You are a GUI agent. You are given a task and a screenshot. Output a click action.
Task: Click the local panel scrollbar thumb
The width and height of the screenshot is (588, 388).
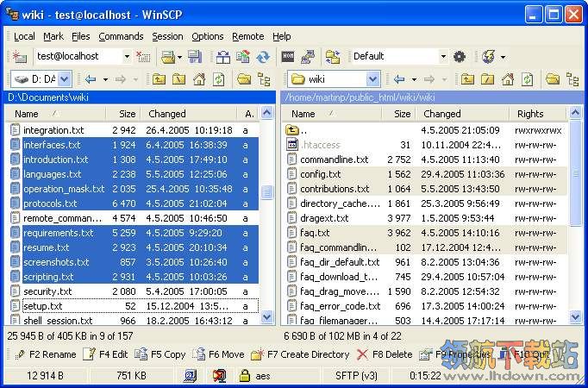pos(266,192)
